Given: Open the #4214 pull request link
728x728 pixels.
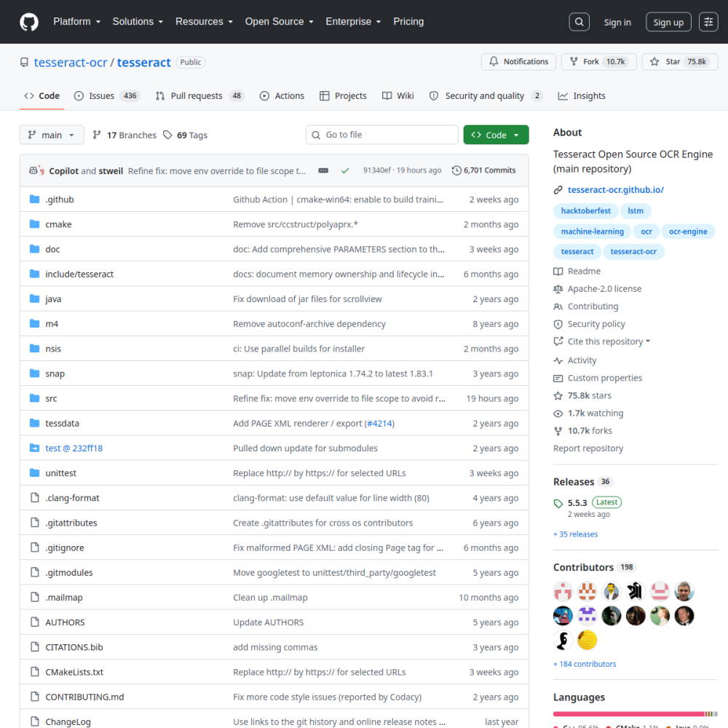Looking at the screenshot, I should 380,424.
